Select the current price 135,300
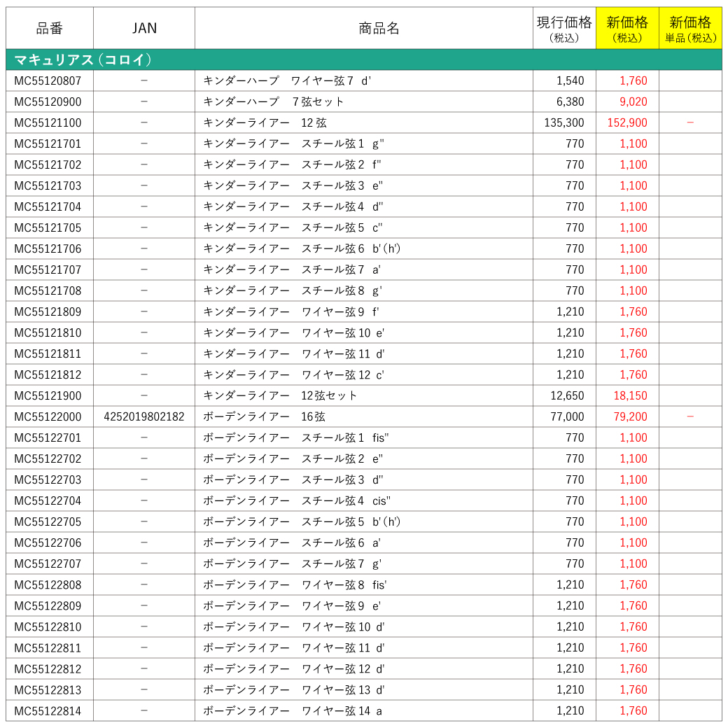The height and width of the screenshot is (728, 728). pos(564,122)
